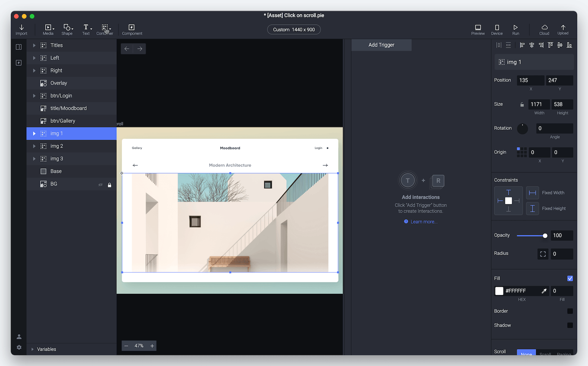
Task: Toggle the top pin in Constraints box
Action: click(508, 192)
